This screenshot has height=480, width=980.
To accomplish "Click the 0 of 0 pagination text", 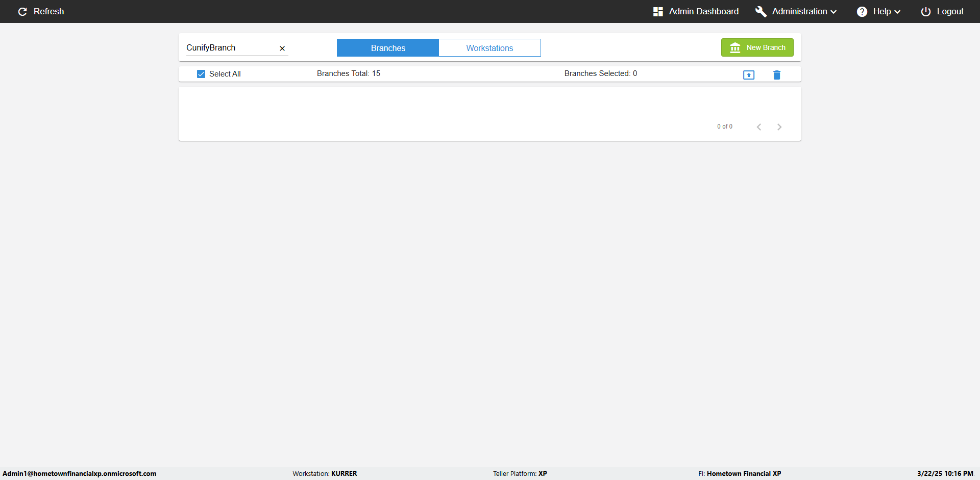I will (725, 127).
